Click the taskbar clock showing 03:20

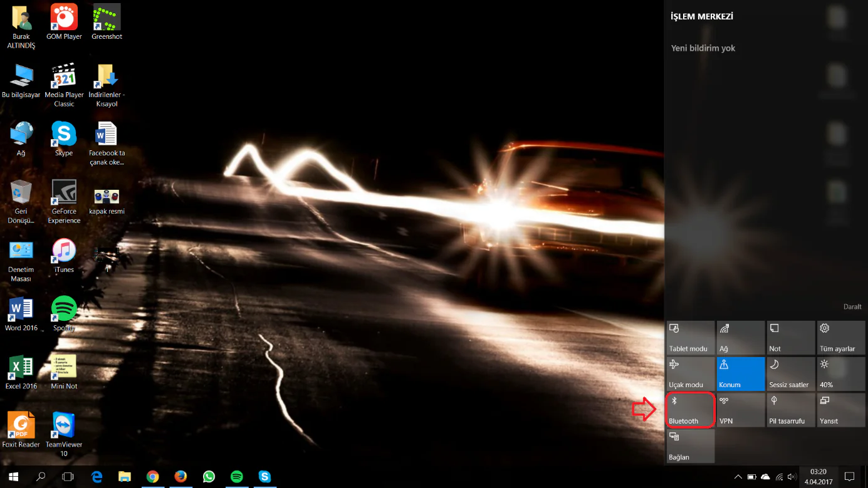[x=818, y=477]
